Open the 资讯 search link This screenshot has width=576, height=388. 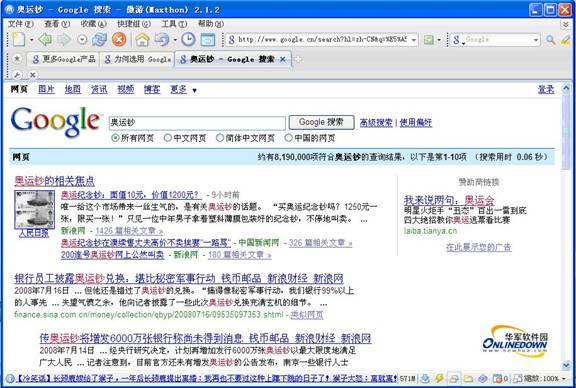(x=99, y=89)
